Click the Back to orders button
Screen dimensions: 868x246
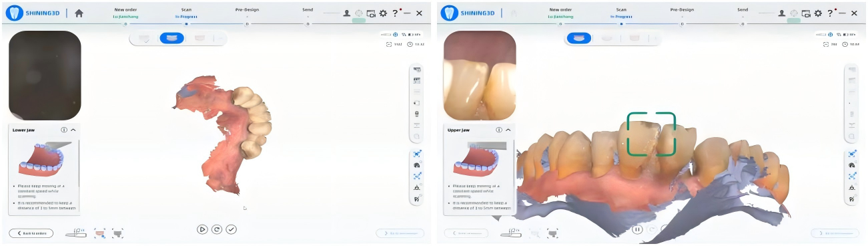31,233
